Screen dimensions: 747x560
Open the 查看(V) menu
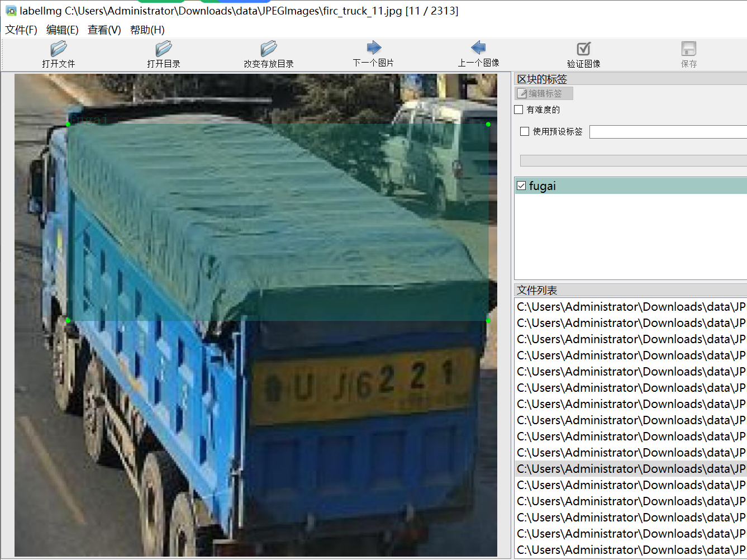[104, 30]
